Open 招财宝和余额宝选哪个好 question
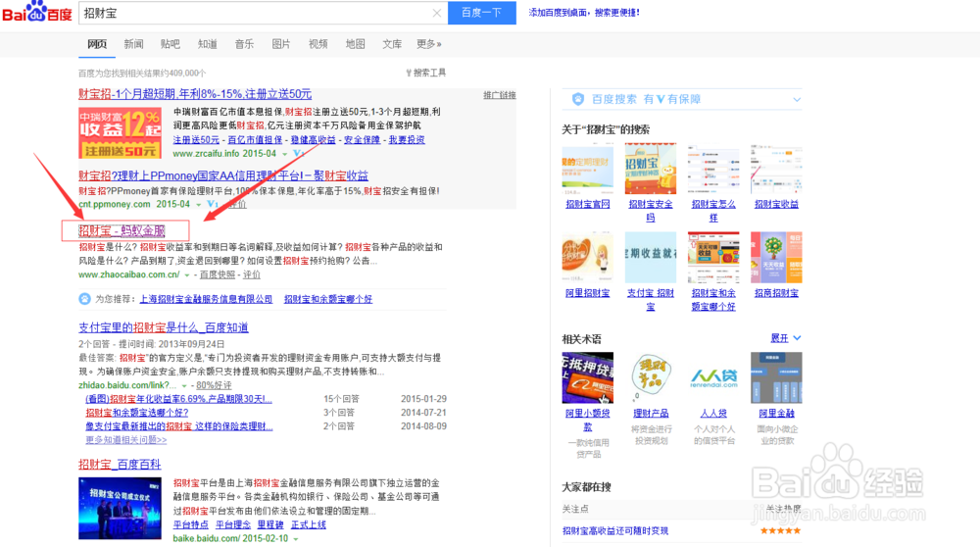Viewport: 980px width, 547px height. coord(137,413)
